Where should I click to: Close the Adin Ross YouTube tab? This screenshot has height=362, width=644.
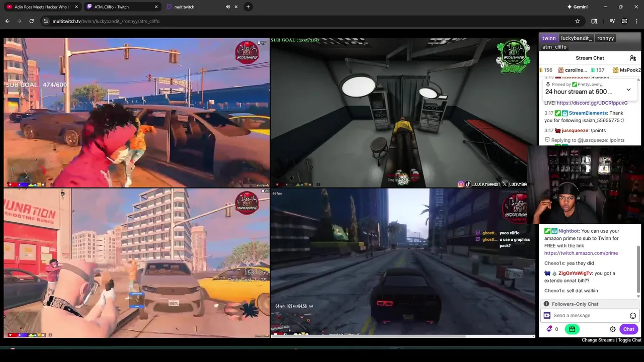(76, 7)
